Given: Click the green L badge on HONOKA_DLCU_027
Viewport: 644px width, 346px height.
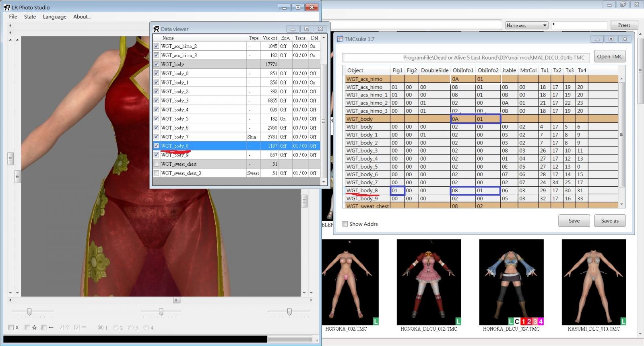Looking at the screenshot, I should (511, 321).
